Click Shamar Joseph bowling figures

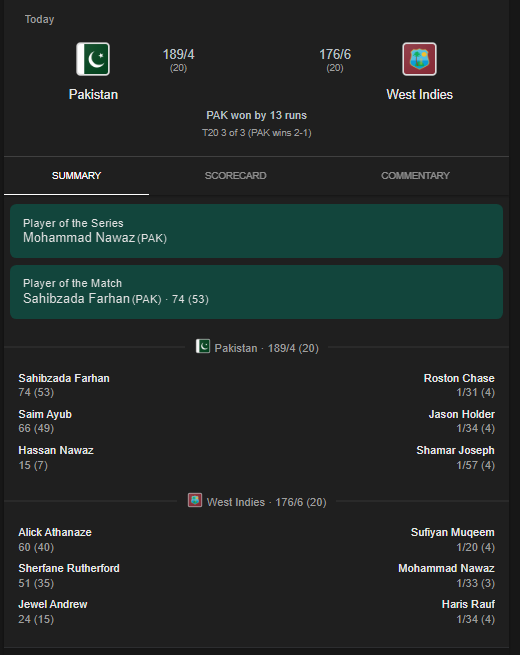coord(475,465)
